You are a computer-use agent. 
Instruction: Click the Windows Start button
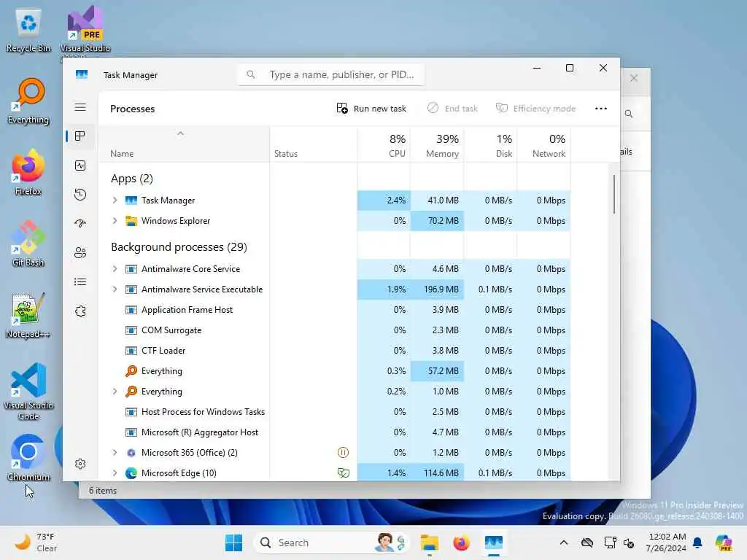pyautogui.click(x=233, y=542)
